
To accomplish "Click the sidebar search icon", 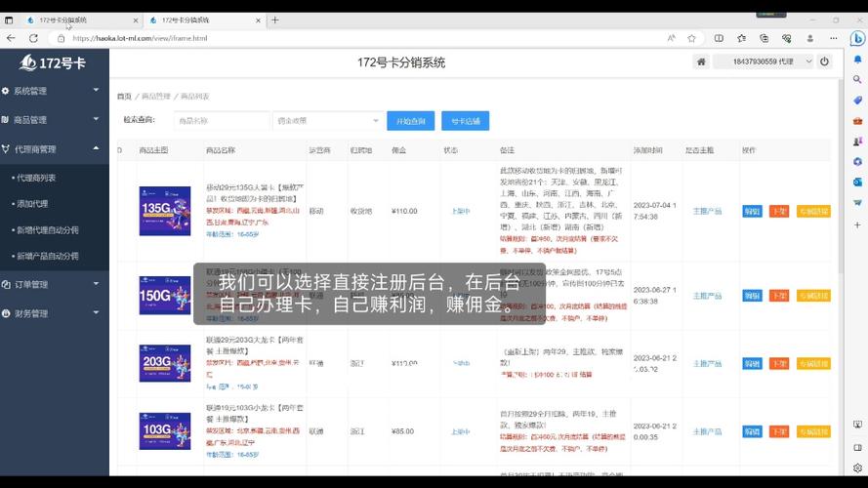I will (x=857, y=80).
